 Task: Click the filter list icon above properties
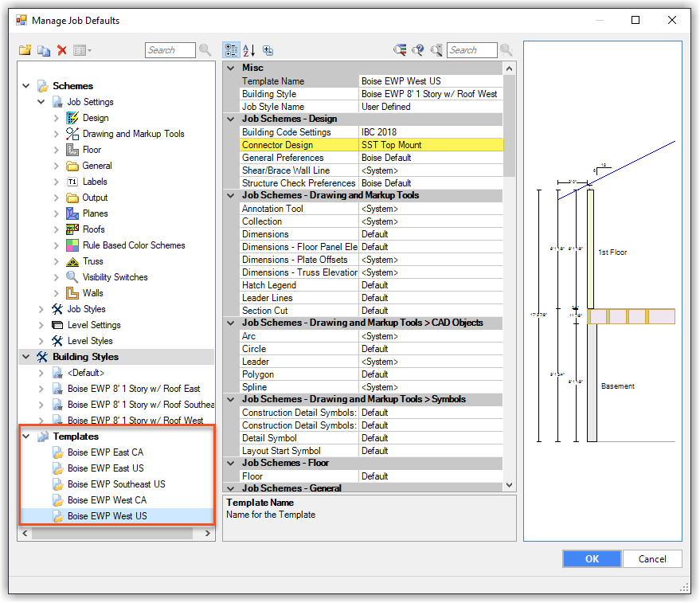(400, 50)
